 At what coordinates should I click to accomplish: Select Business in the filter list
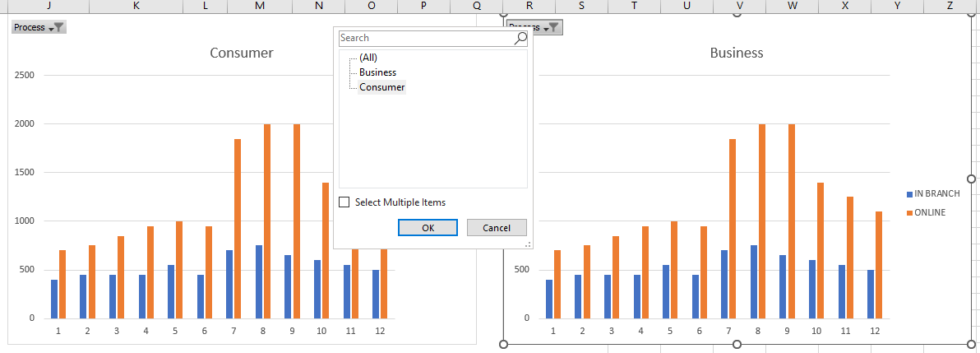pyautogui.click(x=377, y=72)
